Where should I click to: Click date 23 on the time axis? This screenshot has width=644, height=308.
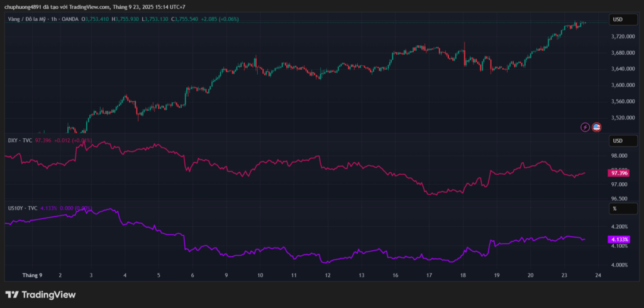click(x=564, y=275)
